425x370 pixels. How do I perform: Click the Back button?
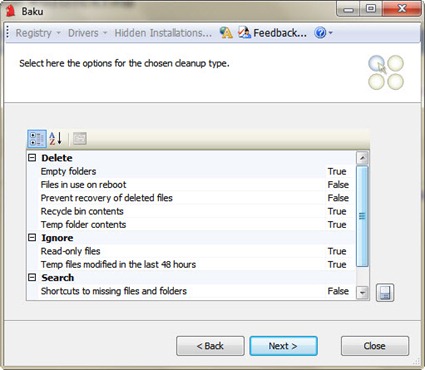pos(210,346)
